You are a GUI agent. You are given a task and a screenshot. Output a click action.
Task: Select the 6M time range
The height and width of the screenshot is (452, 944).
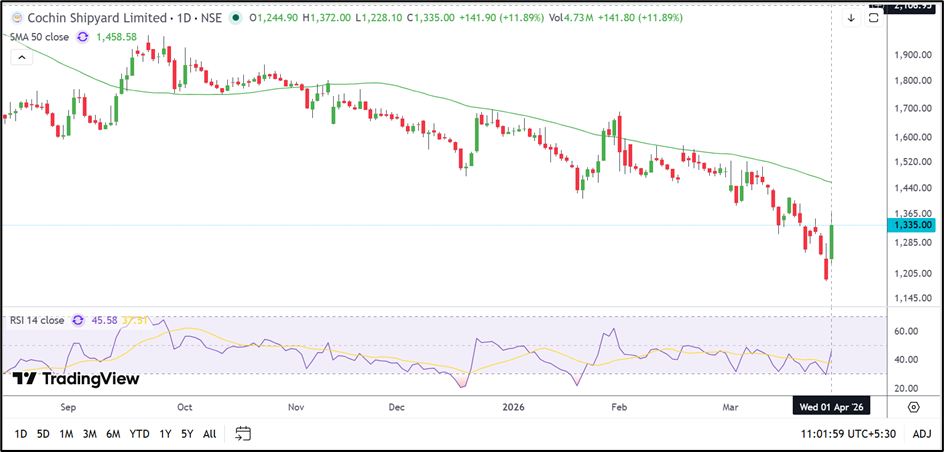113,433
